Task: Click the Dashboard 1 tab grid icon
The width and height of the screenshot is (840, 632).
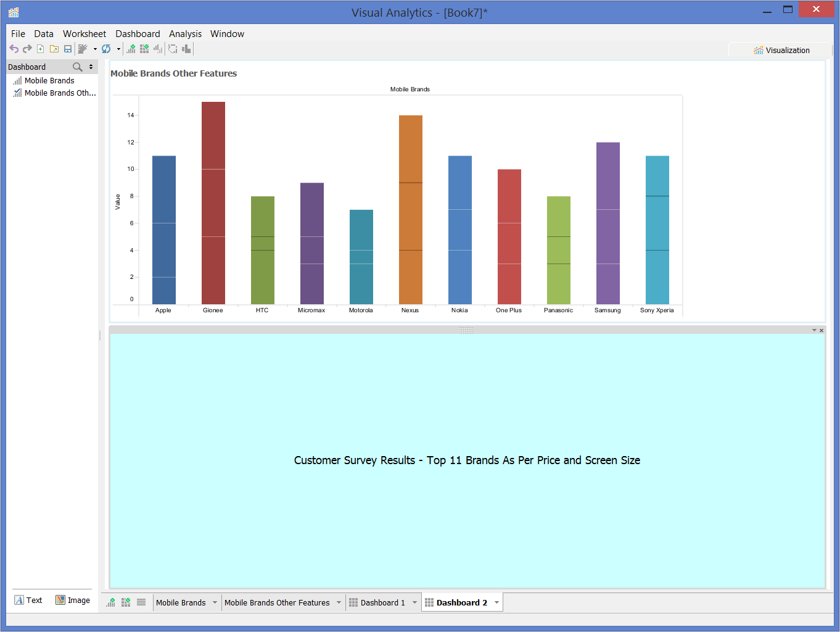Action: pyautogui.click(x=353, y=602)
